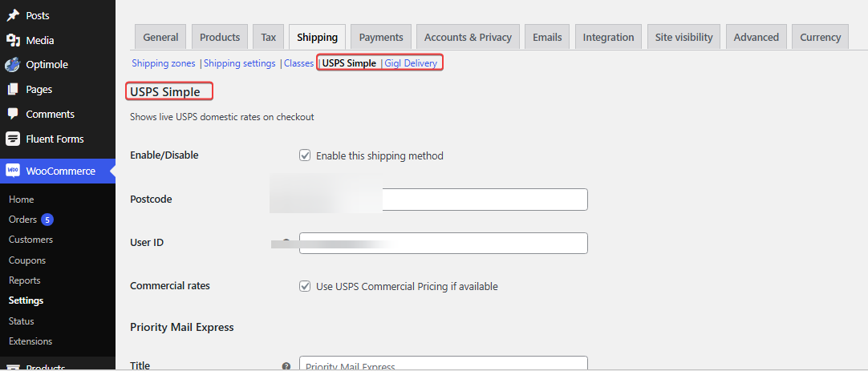Image resolution: width=868 pixels, height=371 pixels.
Task: Click the Commercial rates row label
Action: [170, 286]
